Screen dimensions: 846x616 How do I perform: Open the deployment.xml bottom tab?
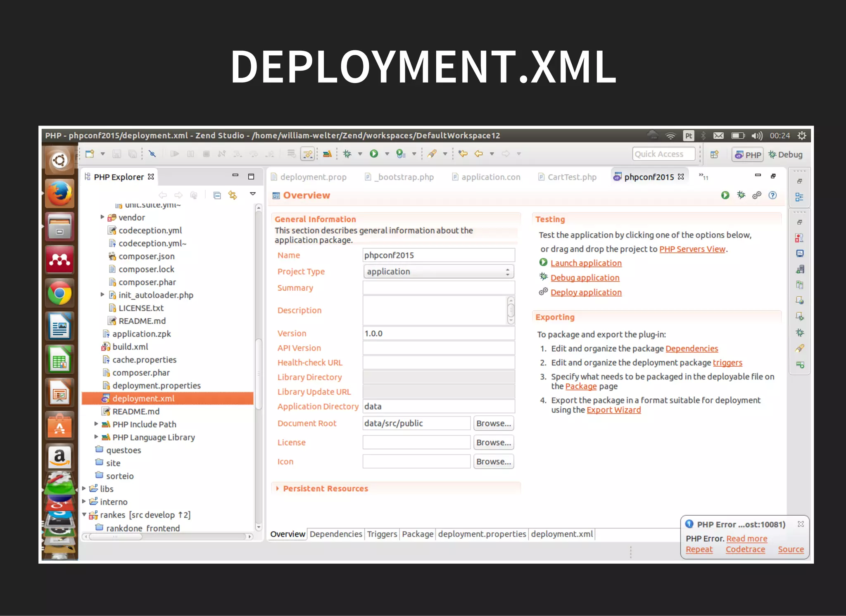562,534
